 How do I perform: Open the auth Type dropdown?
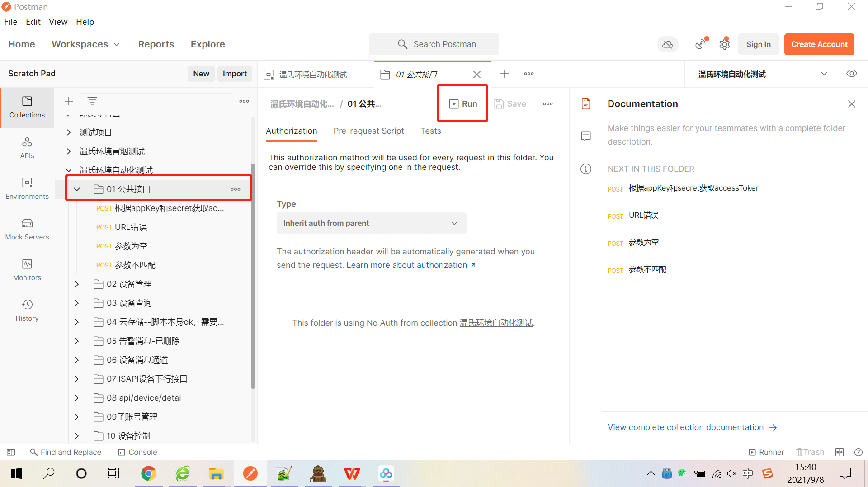[371, 223]
